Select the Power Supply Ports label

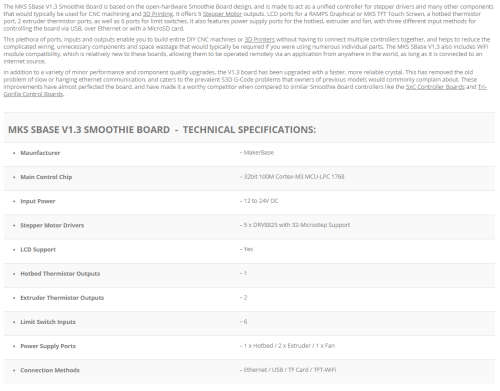click(x=48, y=346)
